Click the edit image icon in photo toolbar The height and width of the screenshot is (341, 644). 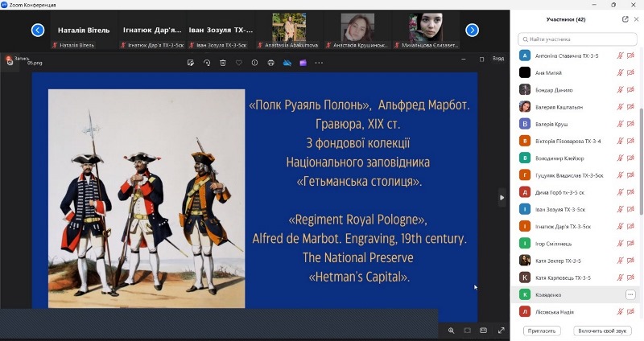pos(191,63)
